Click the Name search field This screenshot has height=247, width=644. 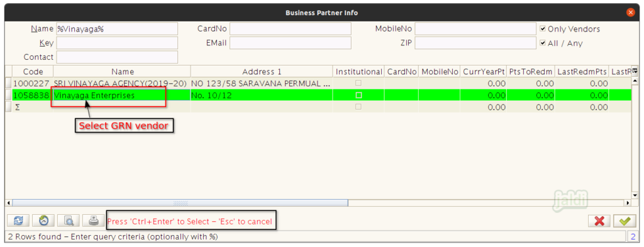tap(117, 29)
